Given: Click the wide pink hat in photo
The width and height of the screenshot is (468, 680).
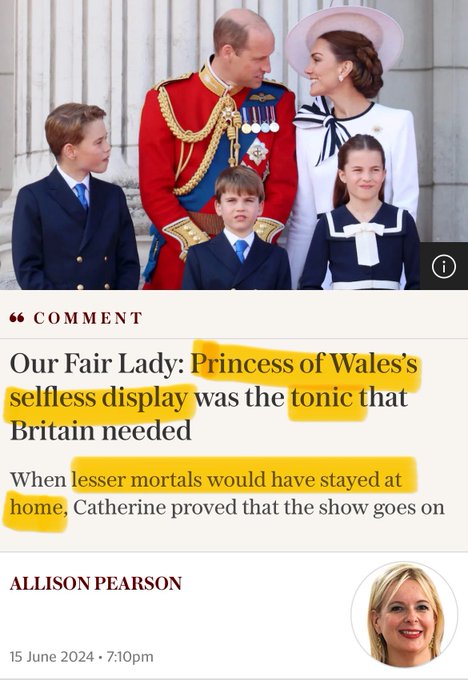Looking at the screenshot, I should tap(343, 36).
